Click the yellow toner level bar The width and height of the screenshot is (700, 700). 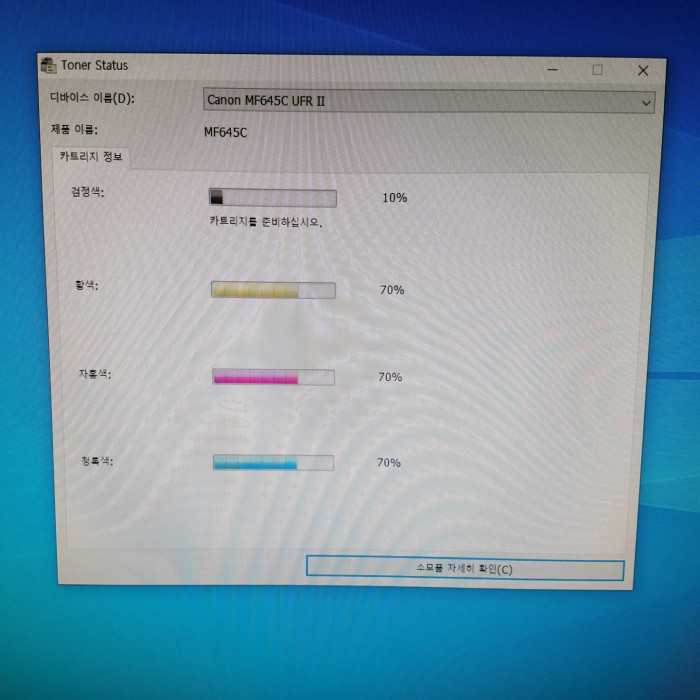pyautogui.click(x=273, y=290)
